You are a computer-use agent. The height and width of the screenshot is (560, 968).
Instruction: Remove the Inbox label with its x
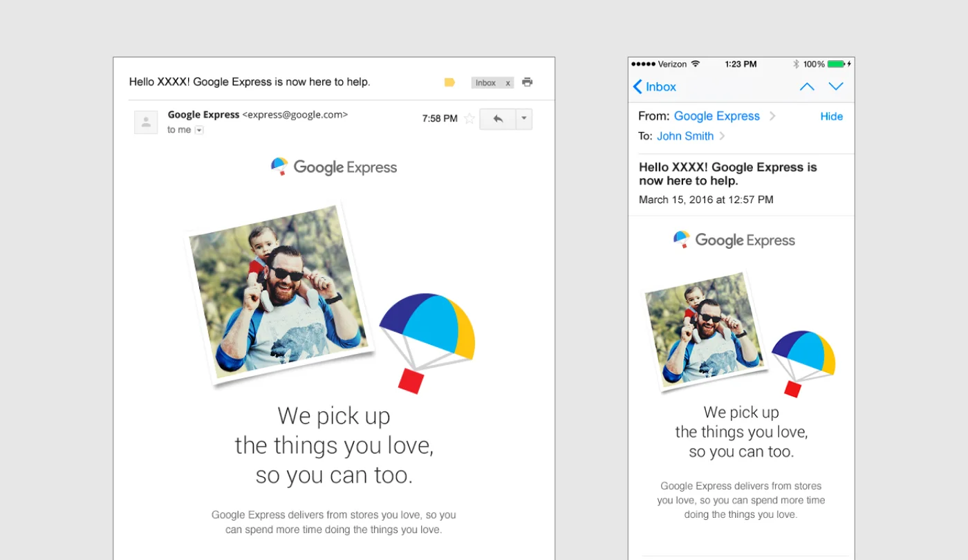tap(508, 83)
